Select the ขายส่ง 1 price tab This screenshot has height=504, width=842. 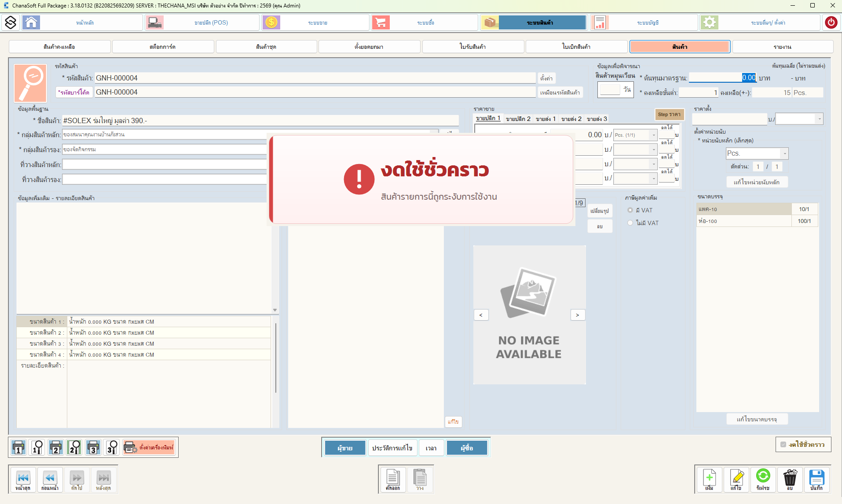click(x=545, y=119)
